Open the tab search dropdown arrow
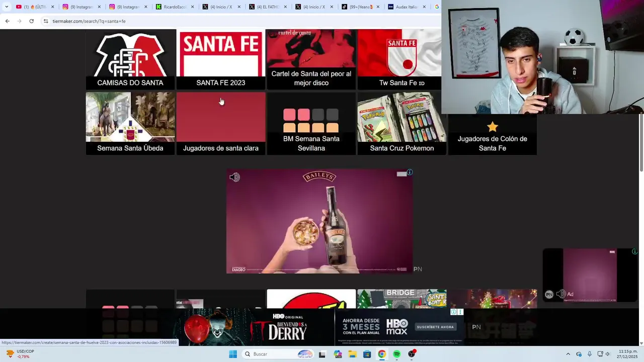Image resolution: width=644 pixels, height=362 pixels. 7,7
